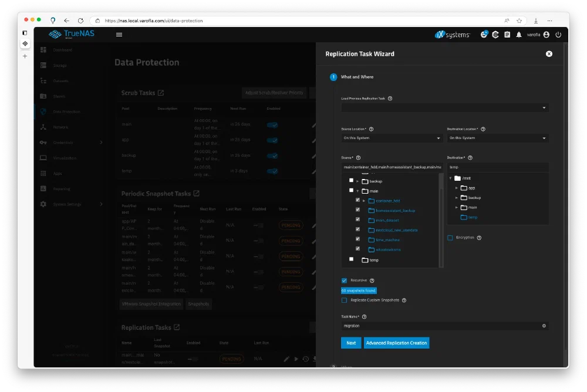Screen dimensions: 587x392
Task: Click help icon next to Recursive
Action: tap(372, 281)
